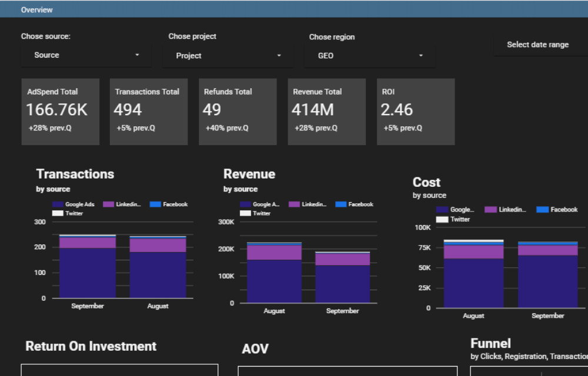
Task: Click Twitter legend swatch in Transactions chart
Action: (x=58, y=214)
